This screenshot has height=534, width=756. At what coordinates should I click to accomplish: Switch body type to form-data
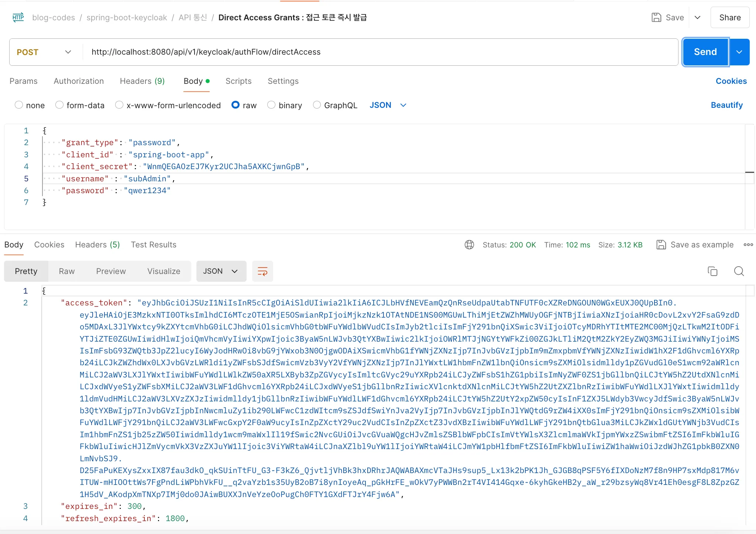(x=59, y=105)
